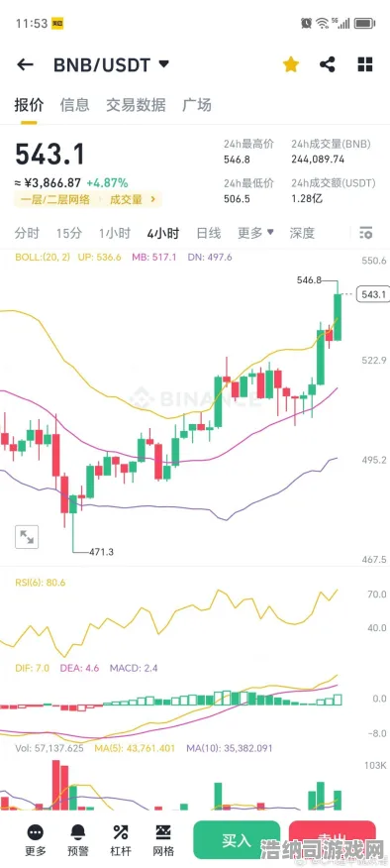Open the 杠杆 margin percent icon
The height and width of the screenshot is (868, 390).
[121, 831]
